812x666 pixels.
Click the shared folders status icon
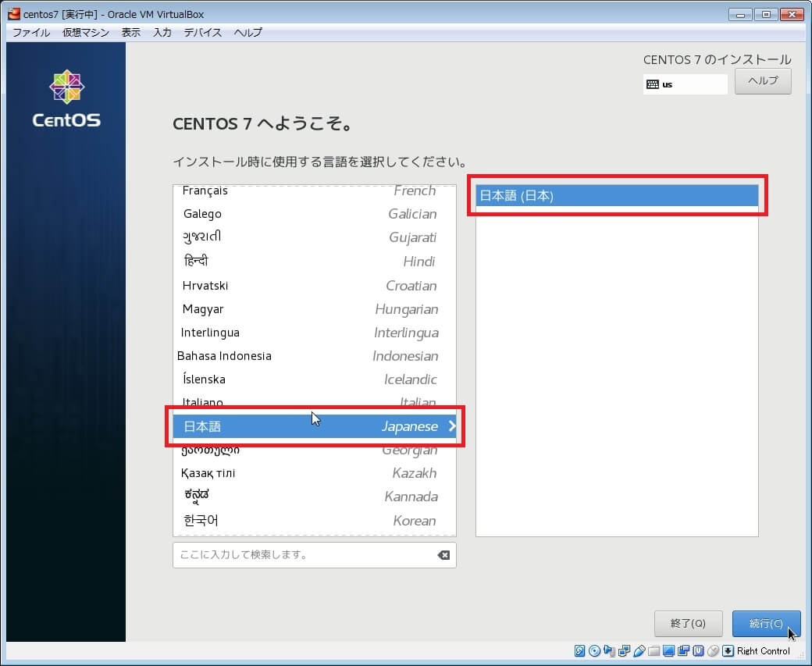tap(654, 651)
